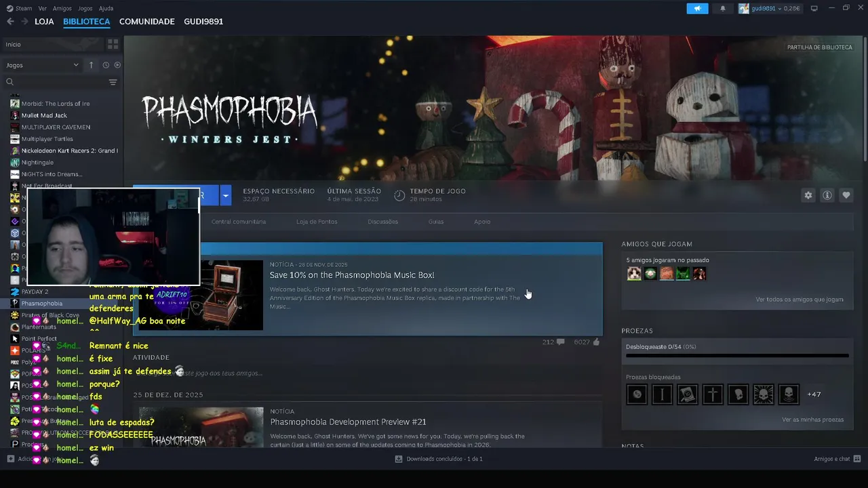Screen dimensions: 868x488
Task: Open game info icon
Action: pos(827,195)
